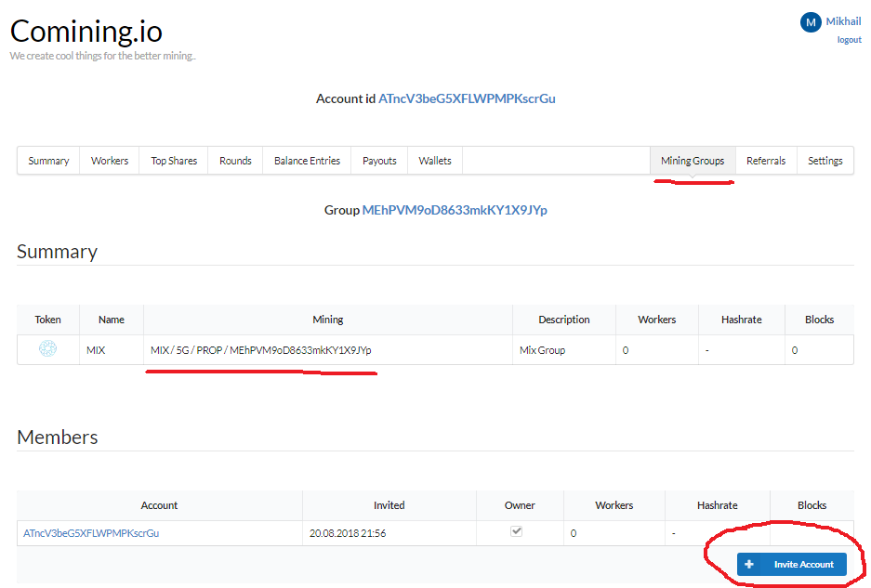Screen dimensions: 871x588
Task: Open the Summary tab
Action: coord(48,161)
